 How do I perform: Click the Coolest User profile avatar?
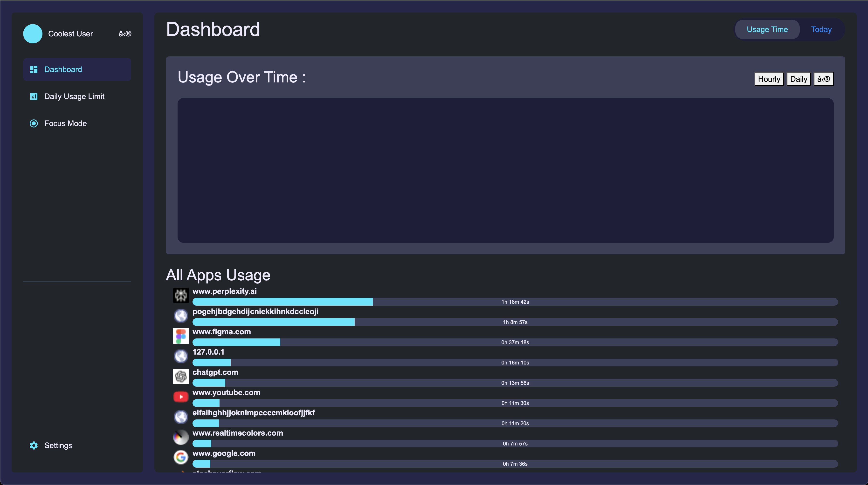(33, 34)
